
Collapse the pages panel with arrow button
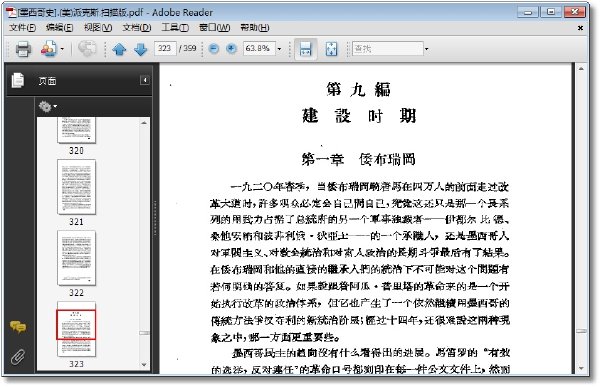pyautogui.click(x=145, y=80)
